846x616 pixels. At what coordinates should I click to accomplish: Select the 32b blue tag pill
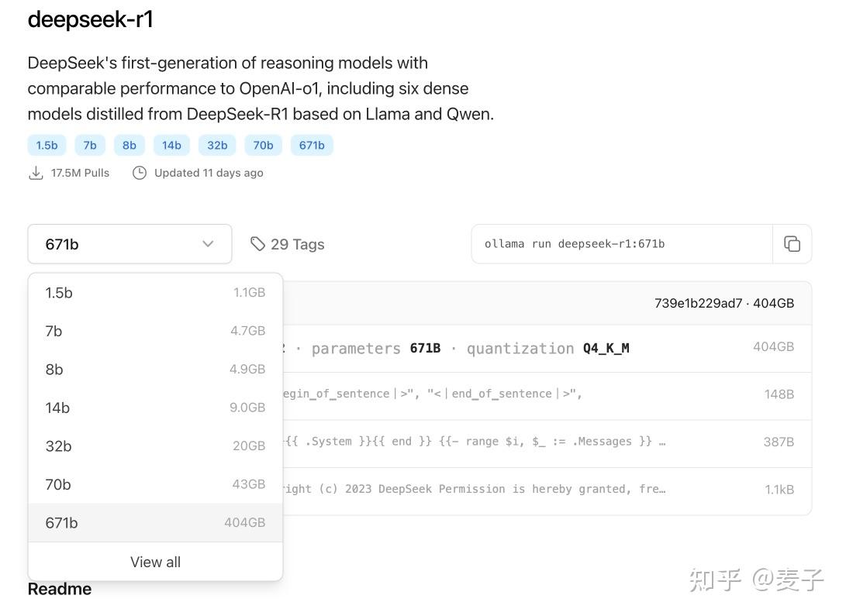point(216,145)
